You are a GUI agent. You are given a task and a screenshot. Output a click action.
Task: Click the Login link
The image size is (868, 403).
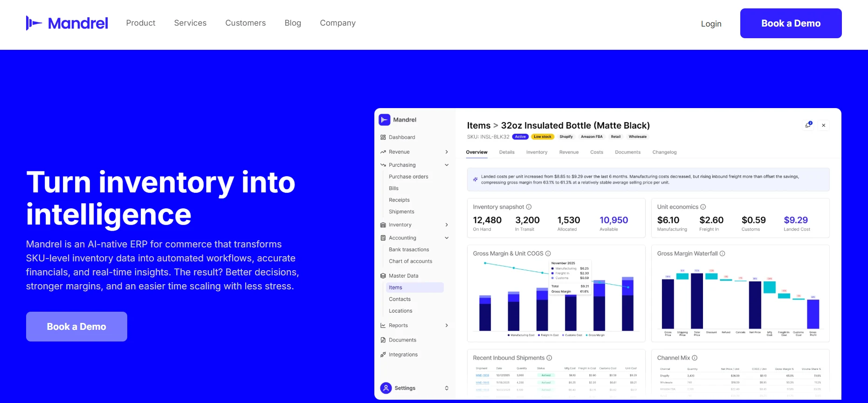pos(711,24)
